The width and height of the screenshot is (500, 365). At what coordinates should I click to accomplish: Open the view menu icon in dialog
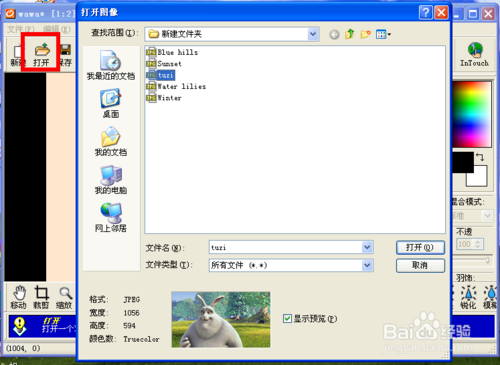tap(383, 34)
